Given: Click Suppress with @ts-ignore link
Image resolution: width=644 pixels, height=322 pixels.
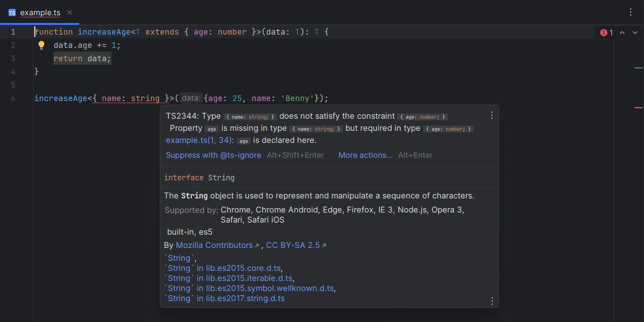Looking at the screenshot, I should tap(213, 155).
